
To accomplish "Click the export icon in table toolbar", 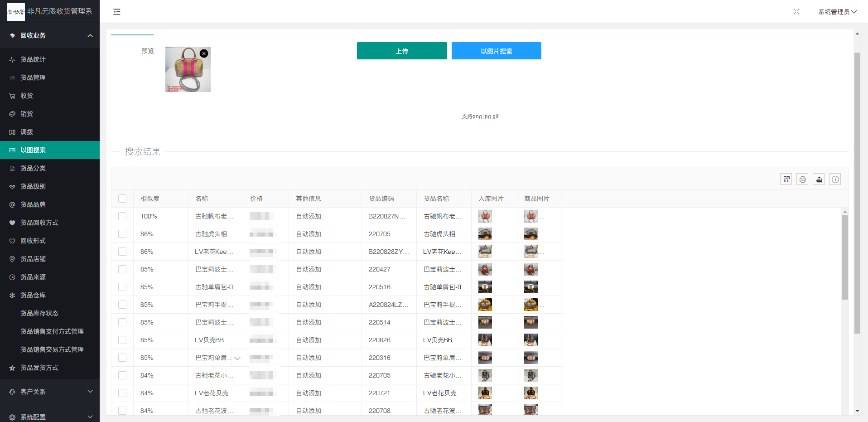I will point(819,179).
